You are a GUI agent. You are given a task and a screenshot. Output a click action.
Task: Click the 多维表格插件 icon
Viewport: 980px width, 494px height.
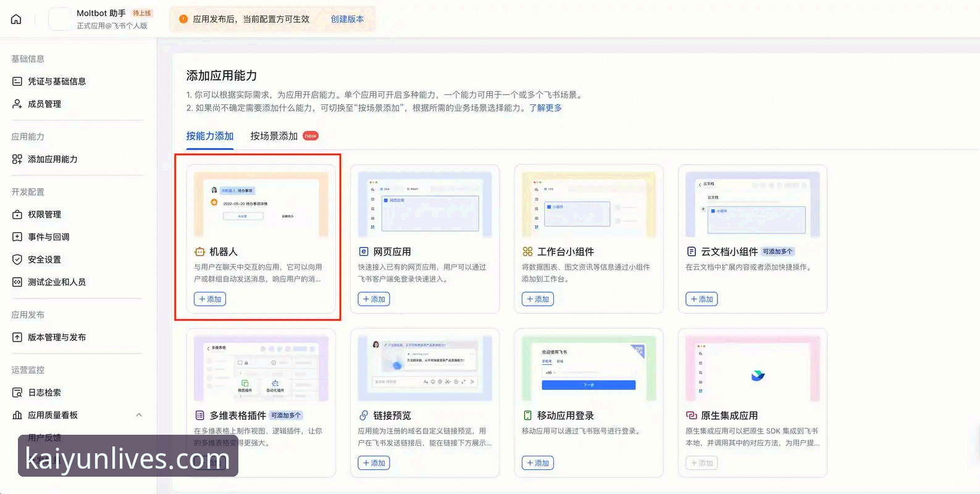[x=199, y=416]
